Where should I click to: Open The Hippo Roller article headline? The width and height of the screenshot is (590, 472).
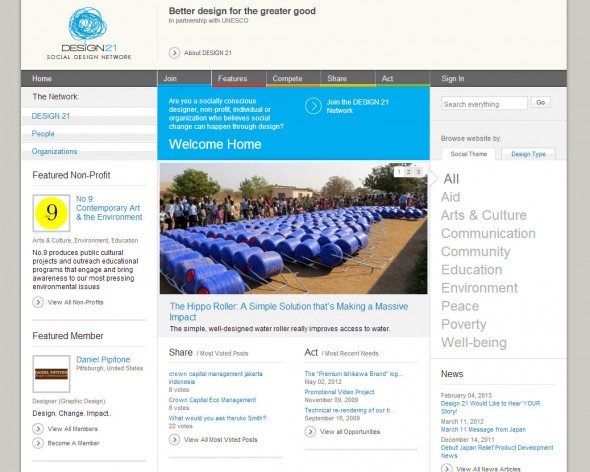tap(289, 312)
